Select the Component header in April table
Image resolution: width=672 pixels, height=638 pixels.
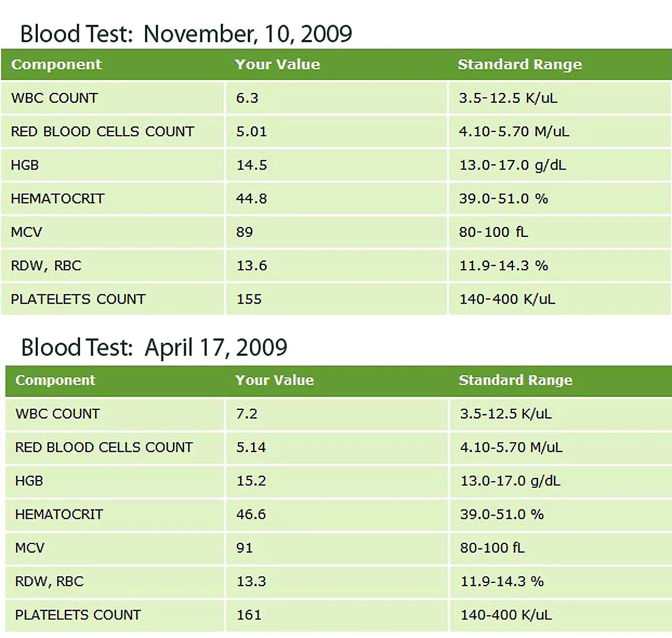tap(55, 380)
